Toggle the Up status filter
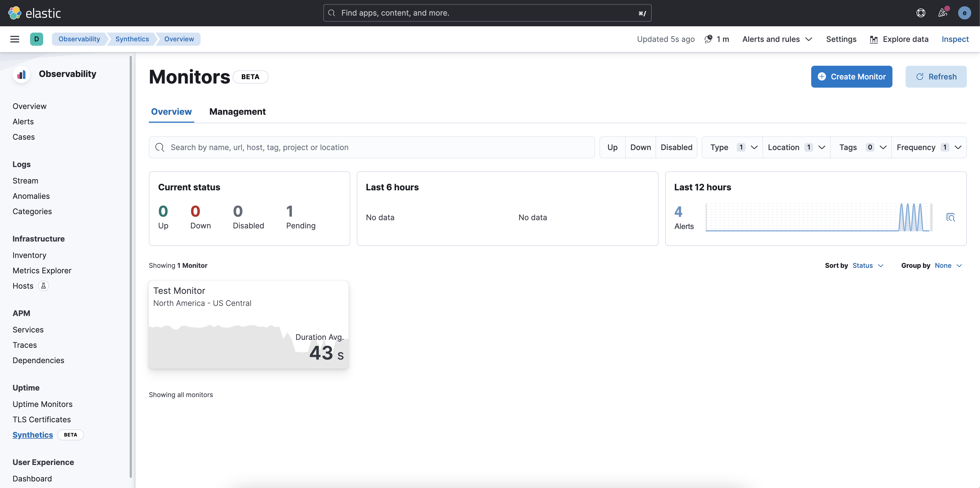Screen dimensions: 980x488 [612, 147]
